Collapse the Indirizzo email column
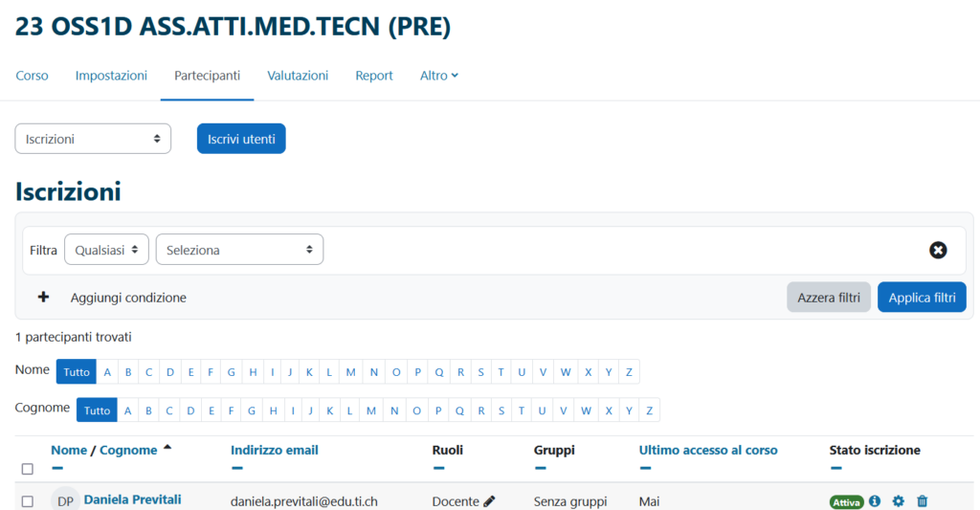This screenshot has height=510, width=980. coord(237,468)
